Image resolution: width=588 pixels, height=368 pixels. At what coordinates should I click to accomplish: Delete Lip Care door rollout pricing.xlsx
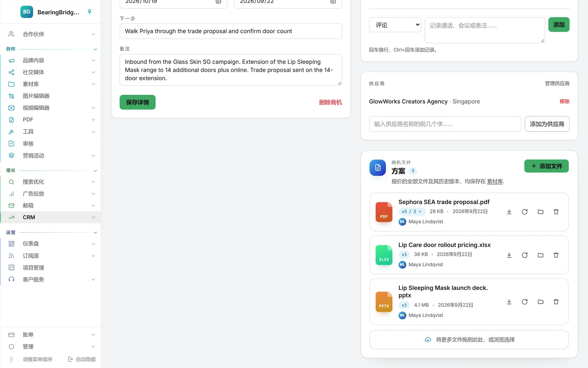[556, 255]
